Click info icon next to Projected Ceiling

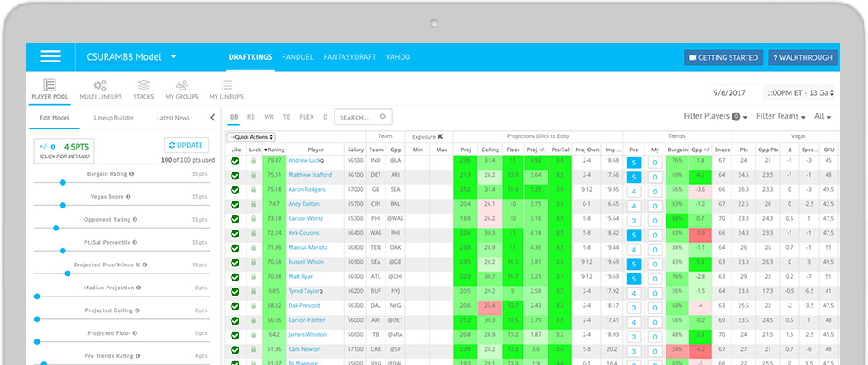click(x=139, y=310)
